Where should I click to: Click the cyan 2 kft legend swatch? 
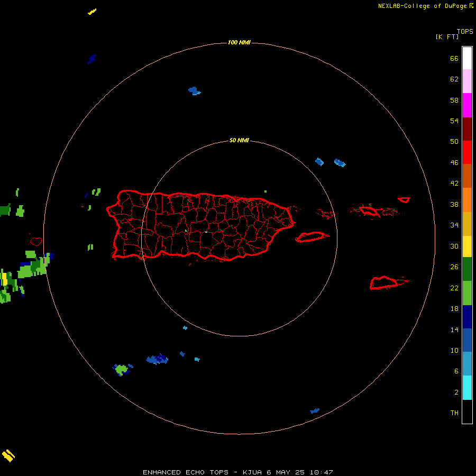tap(467, 388)
